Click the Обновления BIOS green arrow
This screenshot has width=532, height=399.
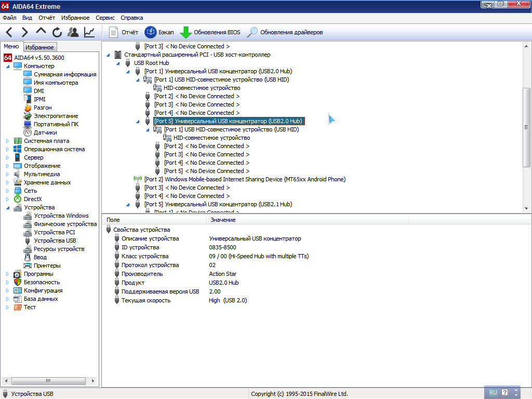186,32
